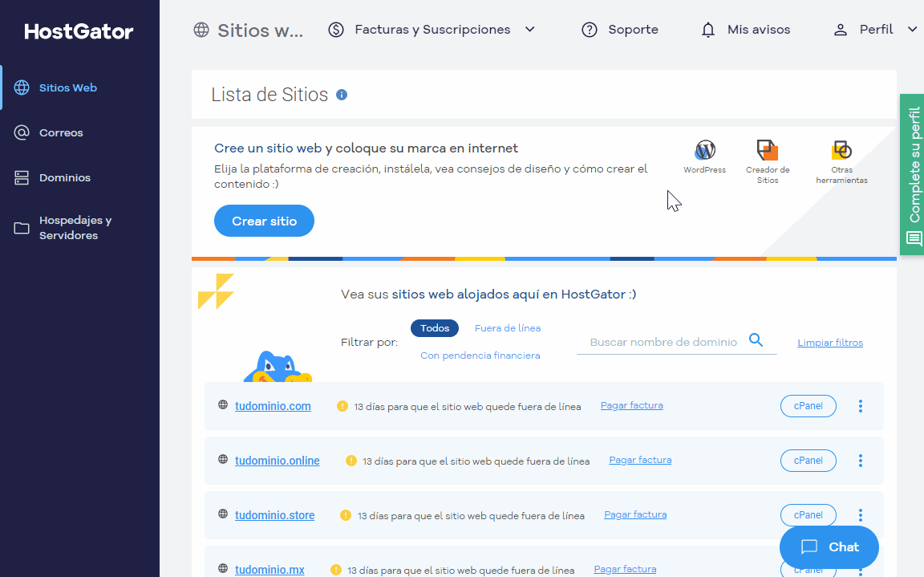The image size is (924, 577).
Task: Open the three-dot menu for tudominio.com
Action: click(861, 406)
